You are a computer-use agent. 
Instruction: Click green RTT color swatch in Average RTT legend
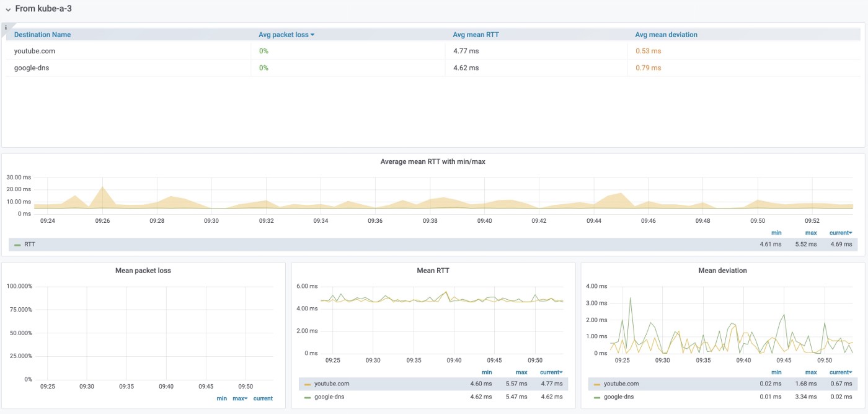tap(17, 245)
